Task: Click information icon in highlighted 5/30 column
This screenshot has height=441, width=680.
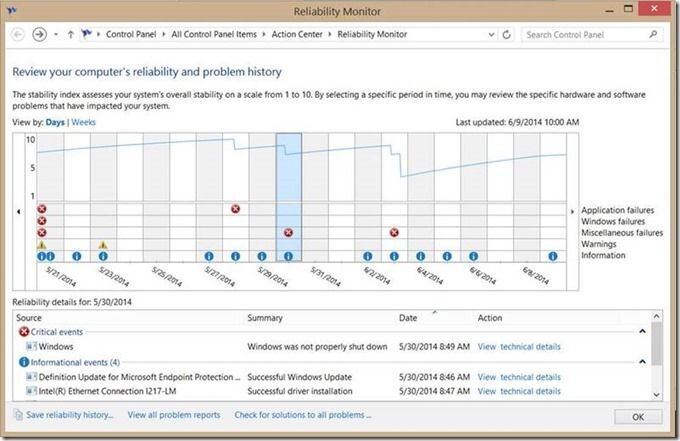Action: pyautogui.click(x=288, y=256)
